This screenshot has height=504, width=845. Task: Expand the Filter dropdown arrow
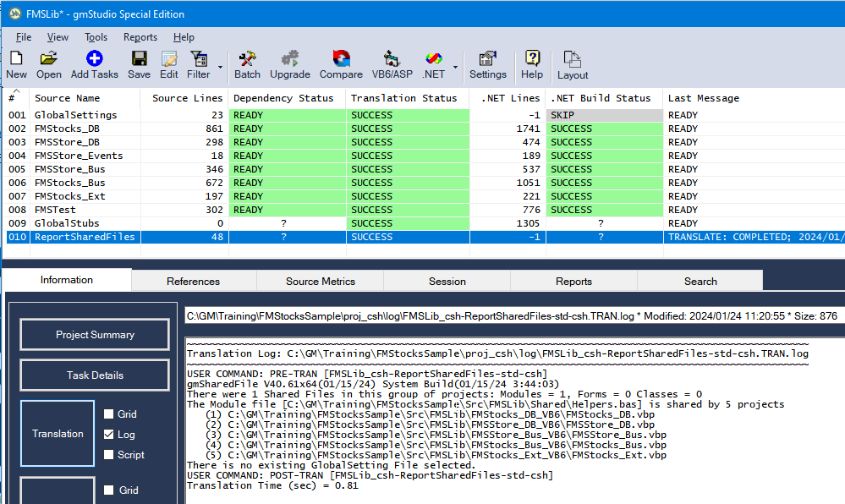(x=221, y=67)
